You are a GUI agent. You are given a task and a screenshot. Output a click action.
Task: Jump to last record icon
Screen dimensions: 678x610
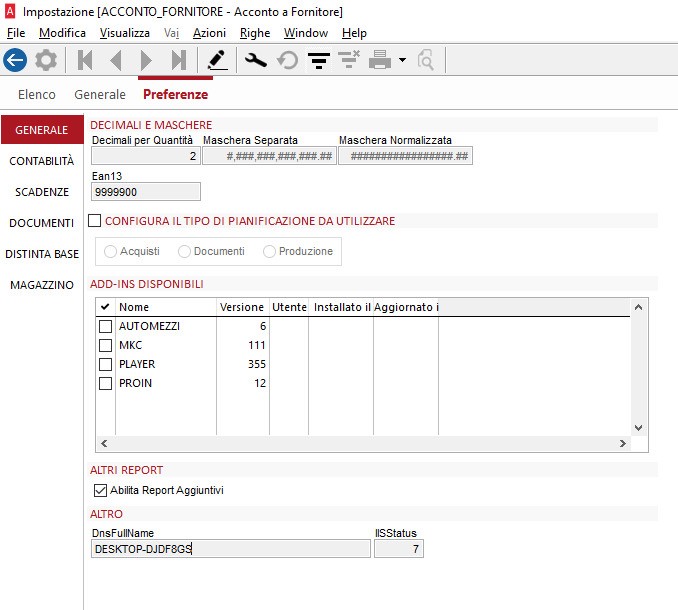tap(179, 60)
